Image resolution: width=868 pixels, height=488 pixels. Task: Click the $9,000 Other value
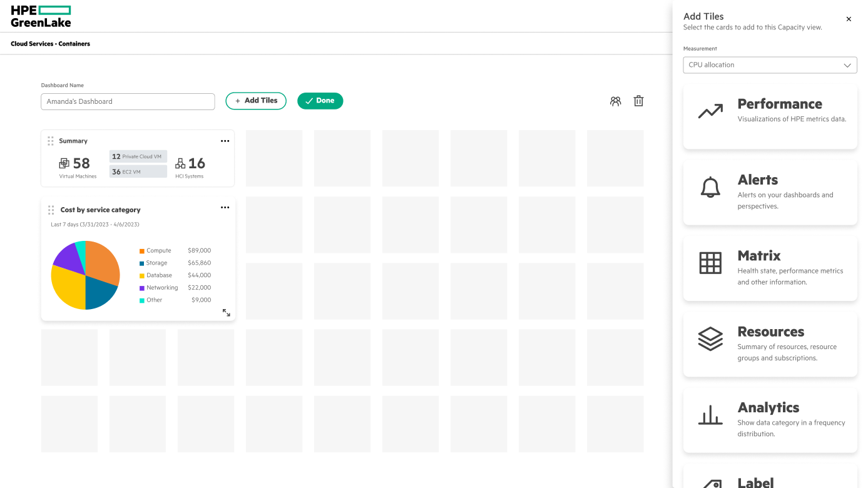(x=201, y=300)
